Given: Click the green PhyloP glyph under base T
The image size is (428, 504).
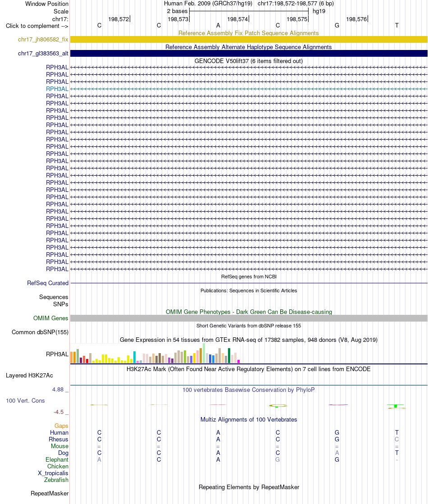Looking at the screenshot, I should [396, 406].
